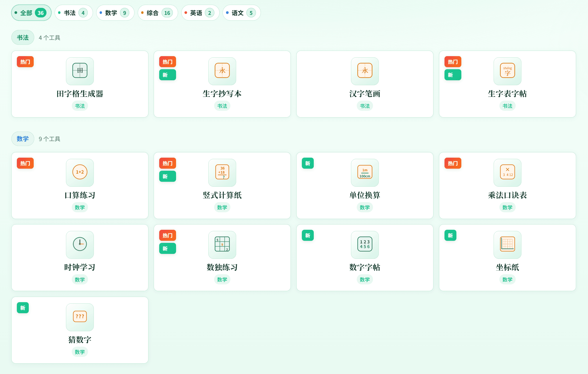Open the 时钟学习 clock icon
The image size is (588, 374).
80,245
